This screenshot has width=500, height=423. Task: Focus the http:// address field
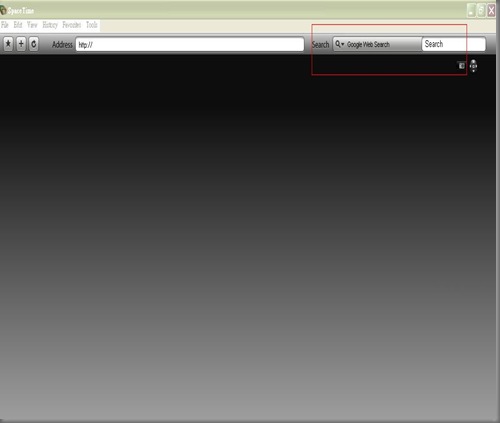tap(190, 44)
